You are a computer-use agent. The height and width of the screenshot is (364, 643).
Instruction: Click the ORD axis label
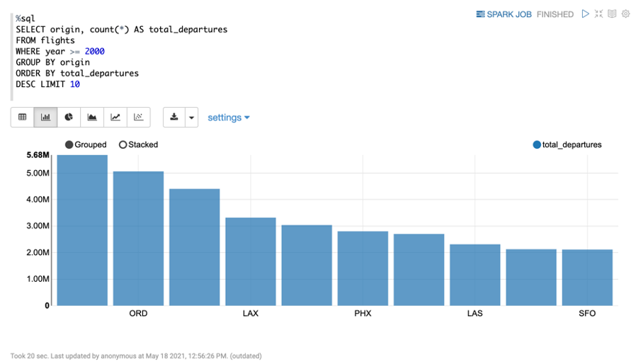[138, 313]
